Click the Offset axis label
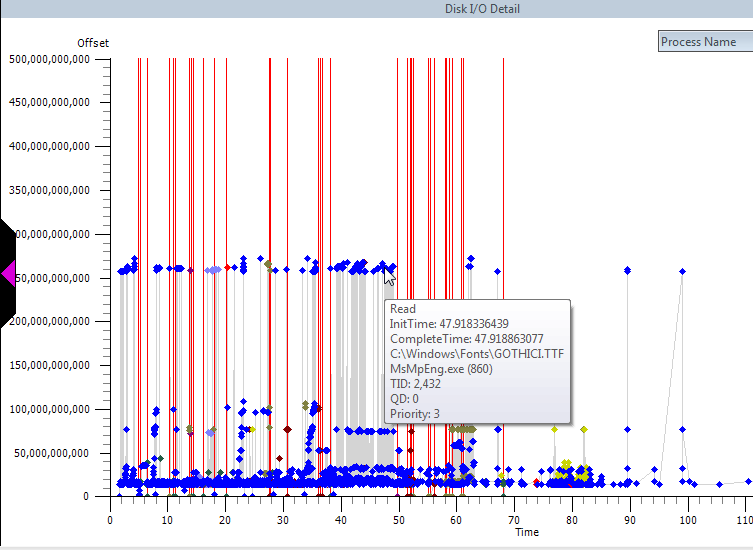This screenshot has height=550, width=753. 93,43
